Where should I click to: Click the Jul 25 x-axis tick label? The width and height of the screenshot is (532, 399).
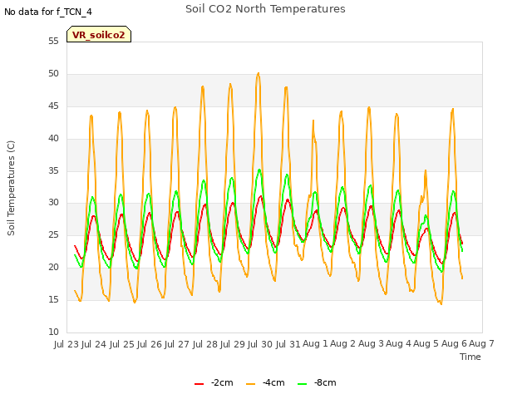click(x=121, y=344)
